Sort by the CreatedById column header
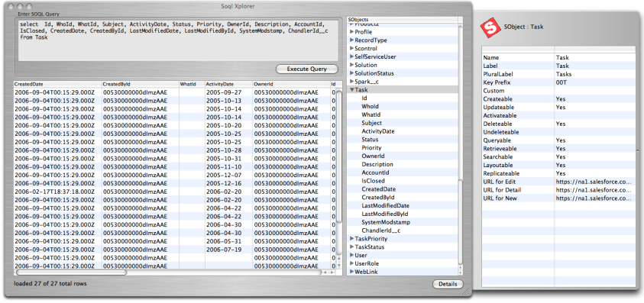 pos(140,84)
